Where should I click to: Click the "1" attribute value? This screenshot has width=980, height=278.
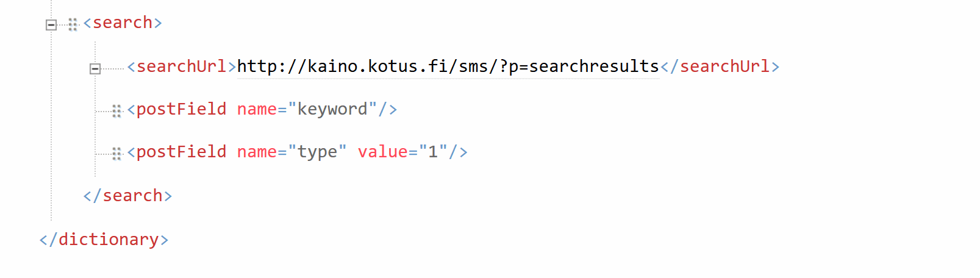coord(433,152)
